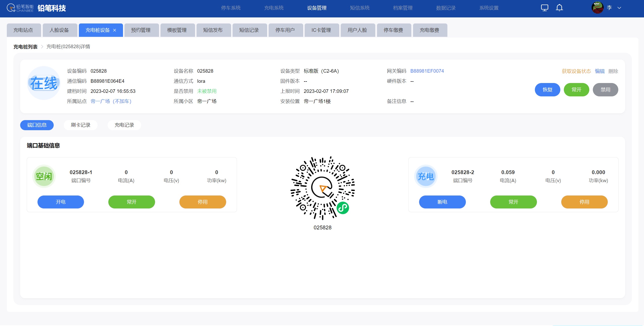Open the 短信系统 top menu
The width and height of the screenshot is (644, 326).
coord(360,8)
